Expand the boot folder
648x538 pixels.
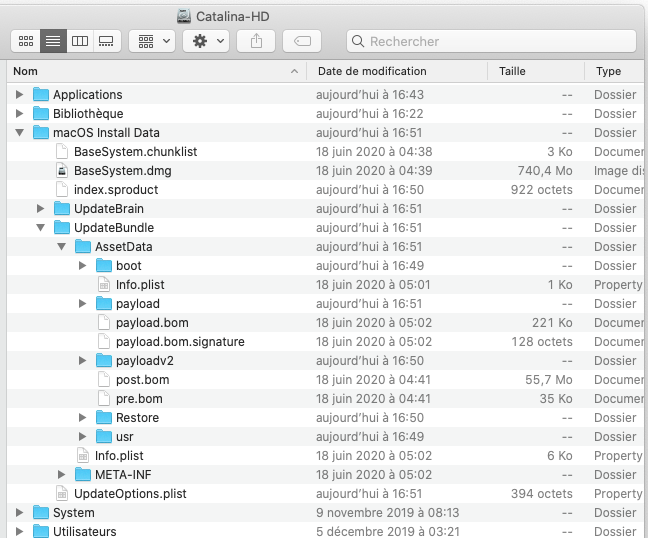tap(82, 266)
